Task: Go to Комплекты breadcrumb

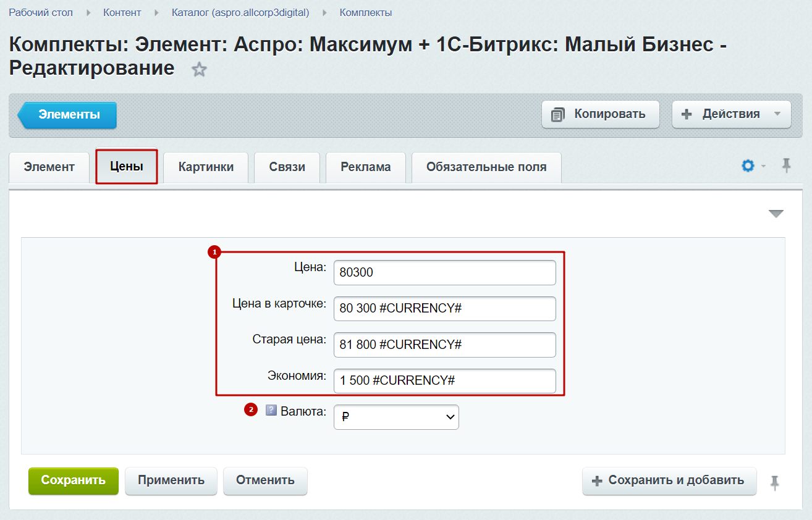Action: point(366,12)
